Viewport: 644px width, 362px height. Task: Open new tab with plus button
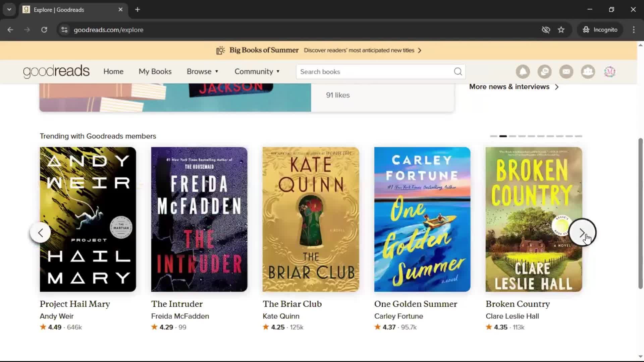(138, 10)
